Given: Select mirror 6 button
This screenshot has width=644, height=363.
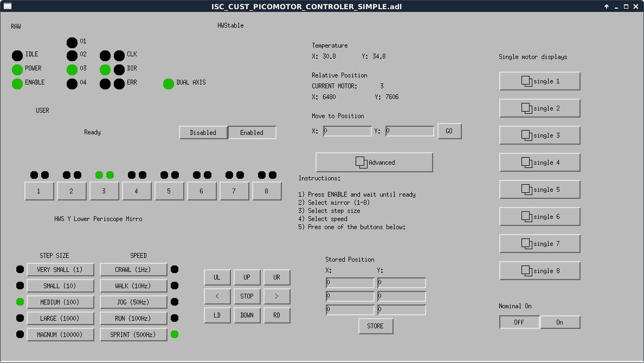Looking at the screenshot, I should (202, 191).
